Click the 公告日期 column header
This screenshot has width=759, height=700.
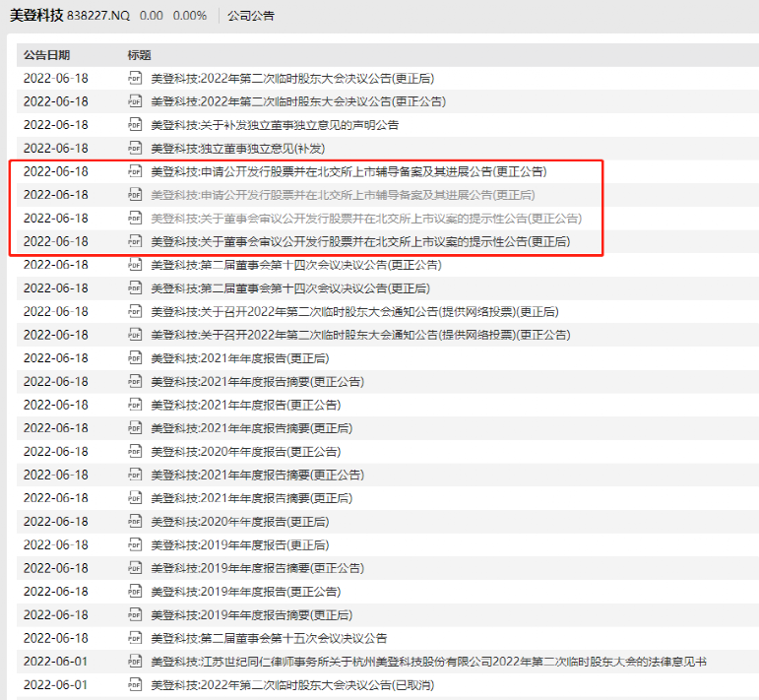point(46,54)
